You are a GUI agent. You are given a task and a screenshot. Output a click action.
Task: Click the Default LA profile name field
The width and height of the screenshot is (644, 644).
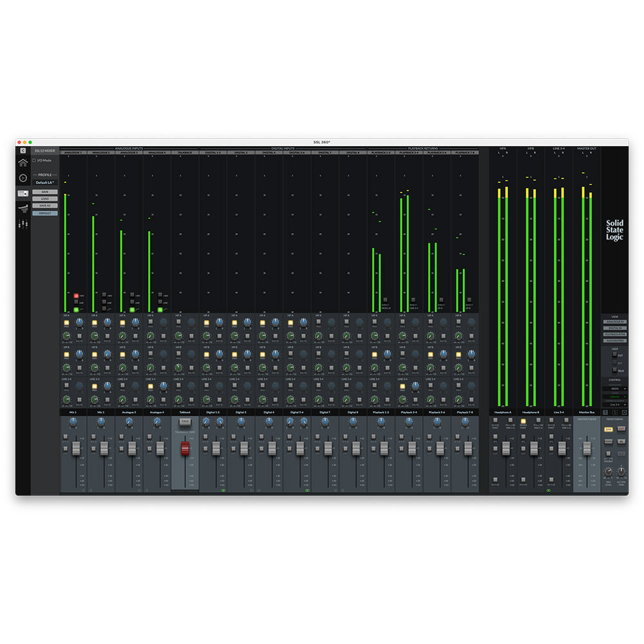[x=45, y=182]
